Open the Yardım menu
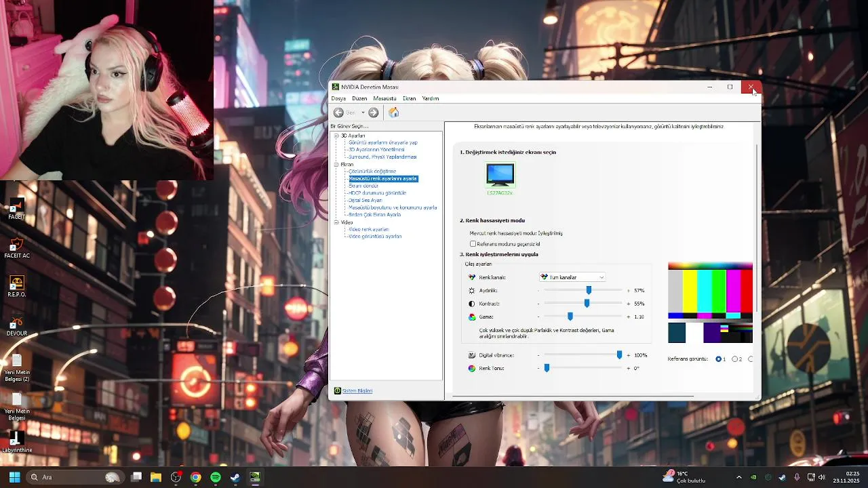The image size is (868, 488). 431,98
